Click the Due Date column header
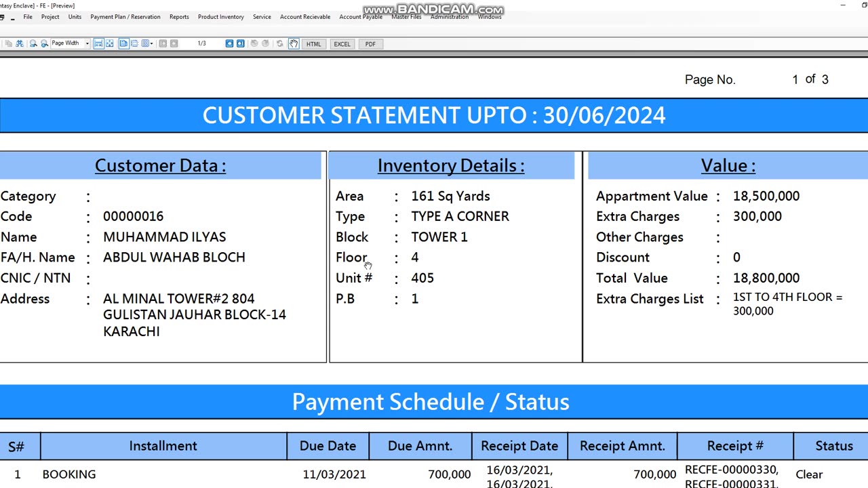This screenshot has height=488, width=868. 328,446
